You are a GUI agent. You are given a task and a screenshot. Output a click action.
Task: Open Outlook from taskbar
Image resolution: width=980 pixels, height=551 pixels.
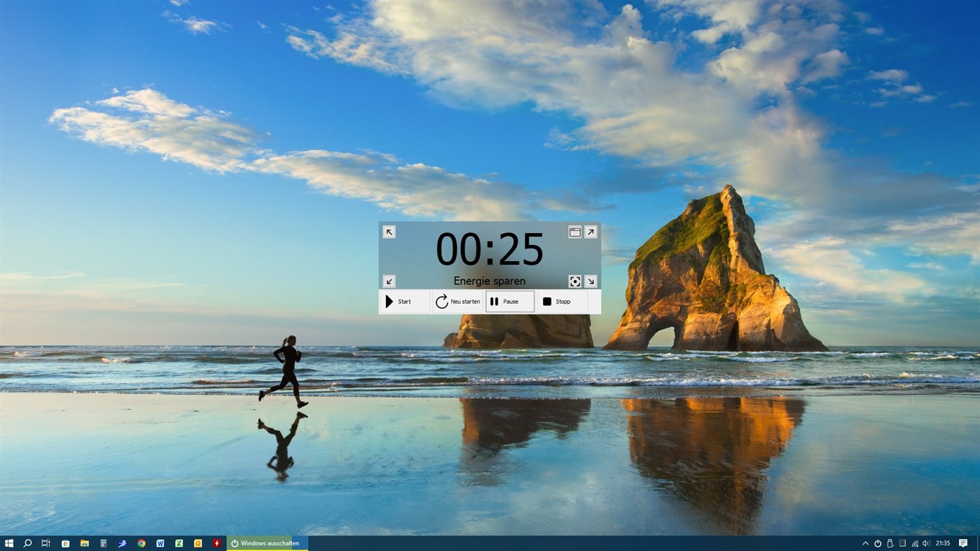pyautogui.click(x=198, y=543)
